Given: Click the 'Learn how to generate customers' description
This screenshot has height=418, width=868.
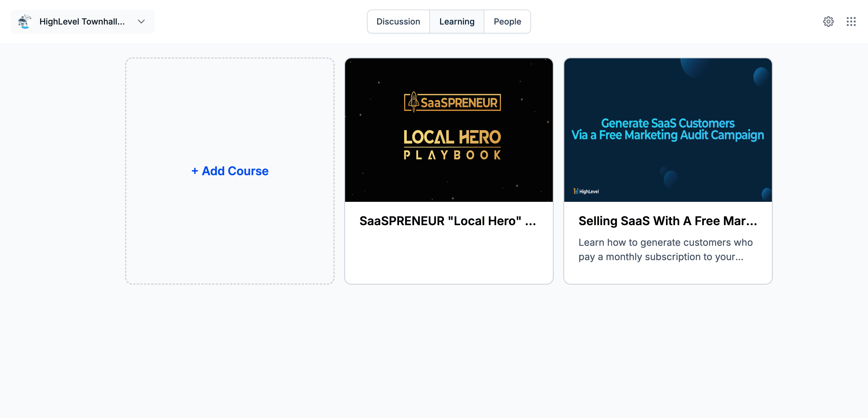Looking at the screenshot, I should pos(665,249).
